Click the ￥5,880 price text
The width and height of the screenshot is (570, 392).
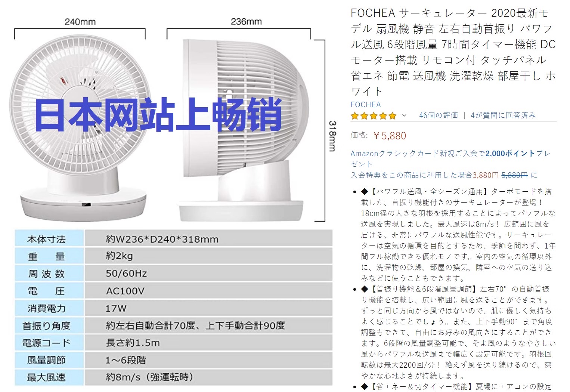point(390,136)
